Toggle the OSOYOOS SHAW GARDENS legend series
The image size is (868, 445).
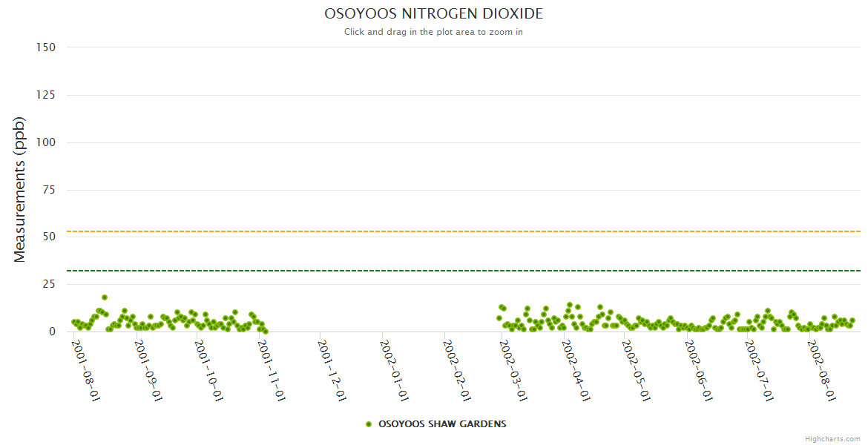(x=442, y=424)
